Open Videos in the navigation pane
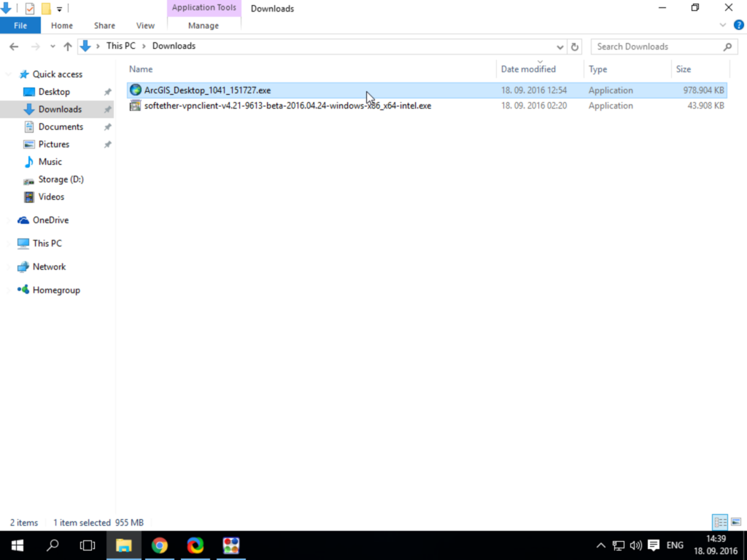 pyautogui.click(x=51, y=197)
